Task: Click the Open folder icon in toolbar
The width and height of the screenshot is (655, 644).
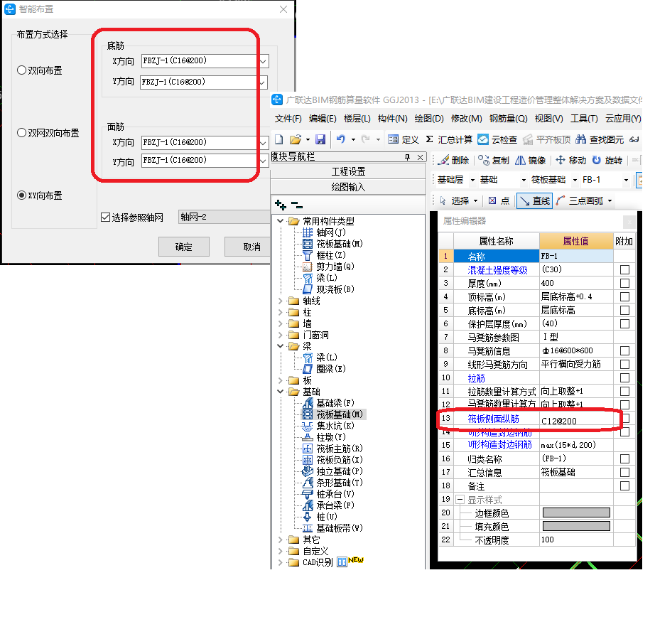Action: [296, 139]
